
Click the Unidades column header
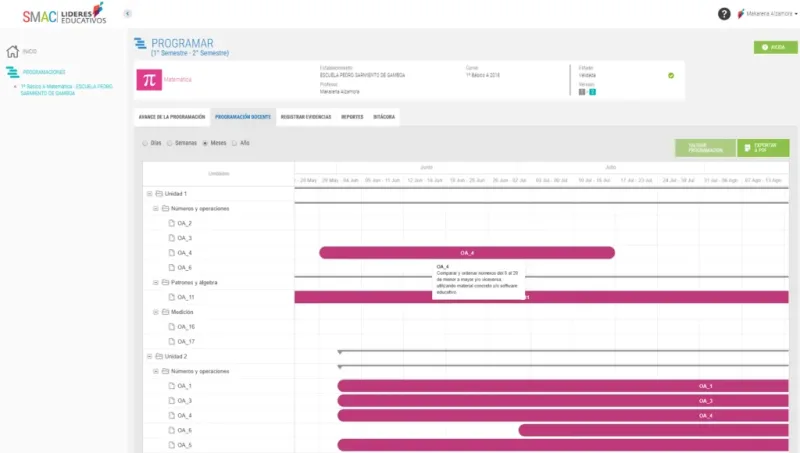coord(218,174)
